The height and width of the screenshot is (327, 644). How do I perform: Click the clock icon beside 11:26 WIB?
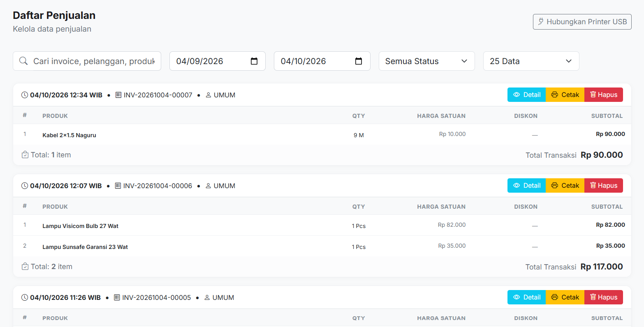pyautogui.click(x=25, y=297)
